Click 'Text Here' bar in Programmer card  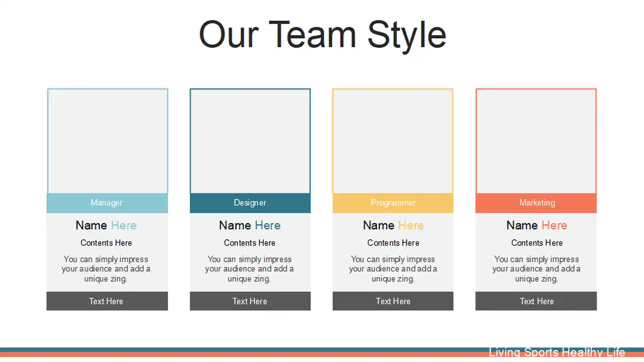click(x=393, y=301)
